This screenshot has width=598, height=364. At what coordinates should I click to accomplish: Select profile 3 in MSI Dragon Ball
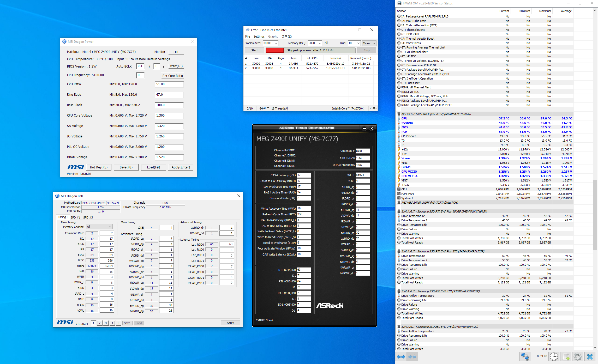[106, 323]
